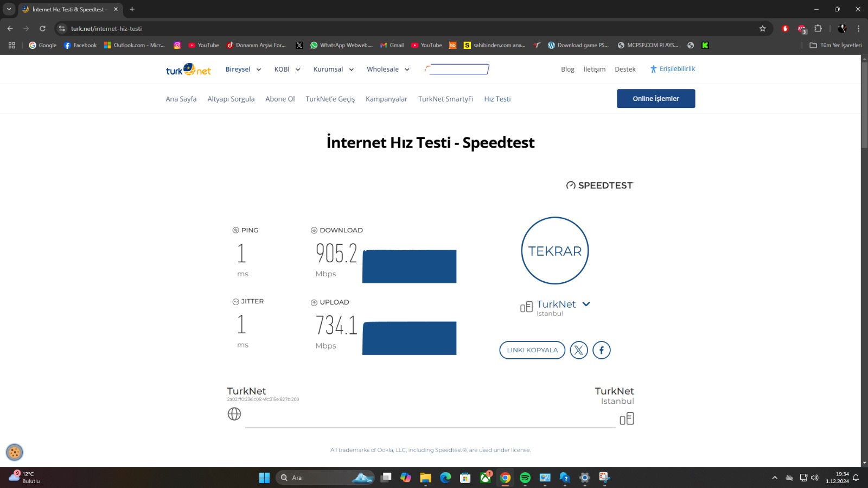
Task: Open a new browser tab
Action: coord(132,9)
